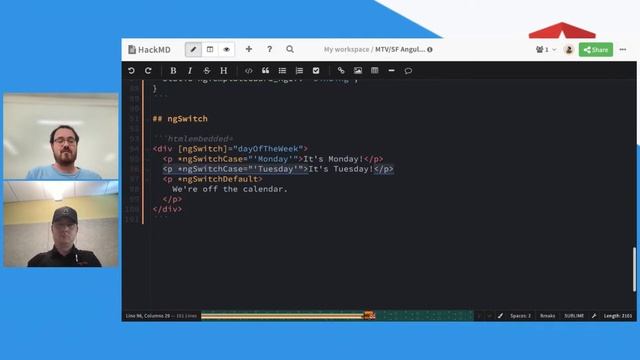Open the SUBLIME keymap dropdown
The width and height of the screenshot is (640, 360).
point(574,316)
